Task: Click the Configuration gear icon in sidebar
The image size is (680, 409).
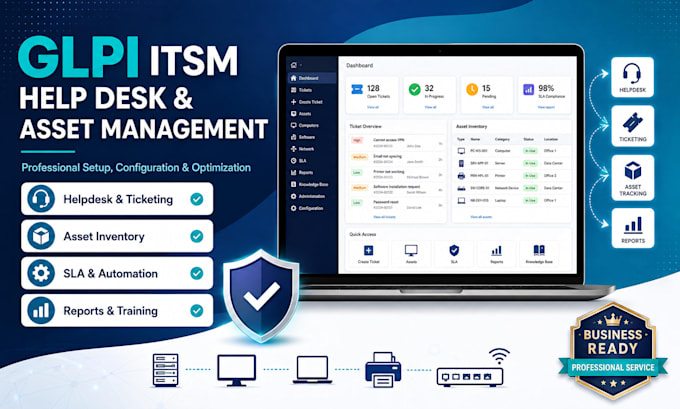Action: [294, 208]
